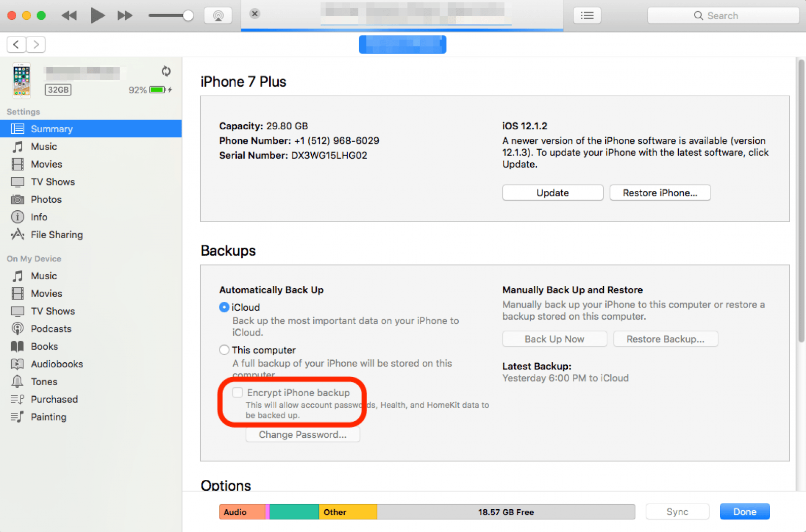Click the Phone Number +1 (512) 968-6029
806x532 pixels.
pos(337,141)
